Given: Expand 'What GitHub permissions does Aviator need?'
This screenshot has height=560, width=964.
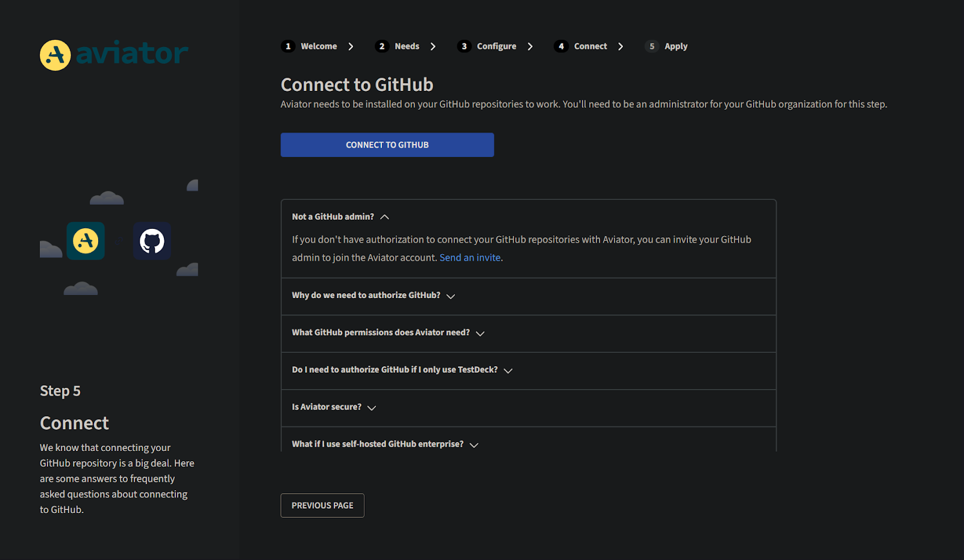Looking at the screenshot, I should coord(528,333).
